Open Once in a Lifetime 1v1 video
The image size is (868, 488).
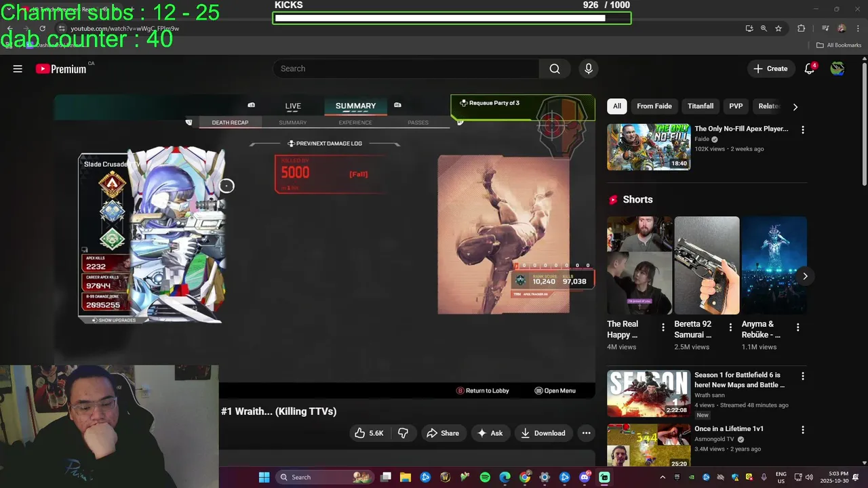[x=649, y=445]
